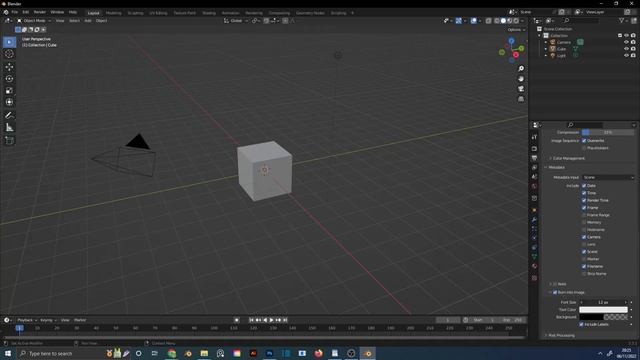This screenshot has height=360, width=640.
Task: Switch to the Geometry Nodes workspace tab
Action: tap(310, 13)
